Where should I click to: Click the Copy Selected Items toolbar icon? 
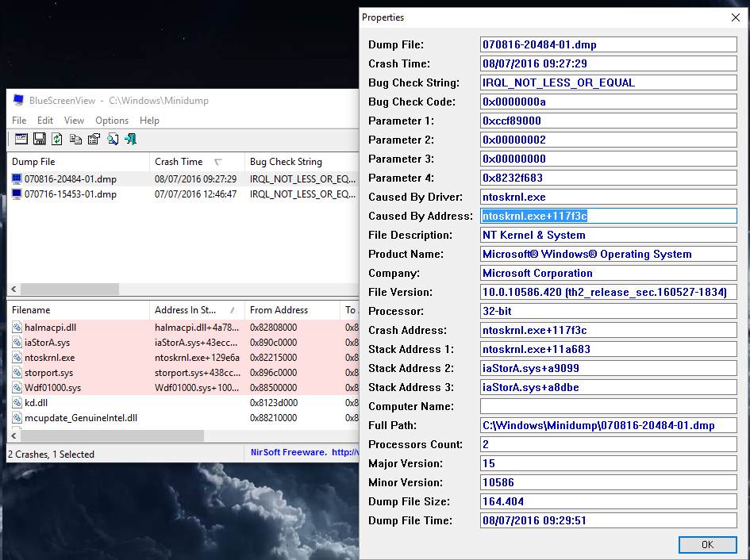75,139
